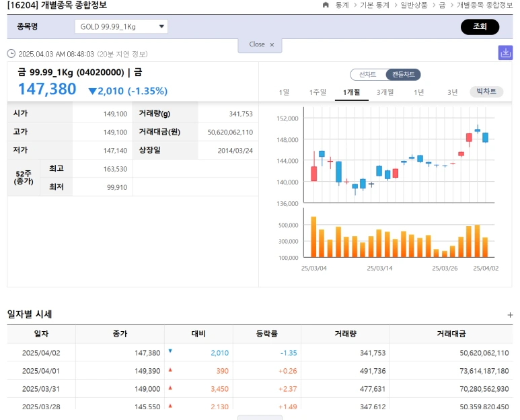Select the 2025/04/02 date cell
This screenshot has width=520, height=420.
point(41,353)
